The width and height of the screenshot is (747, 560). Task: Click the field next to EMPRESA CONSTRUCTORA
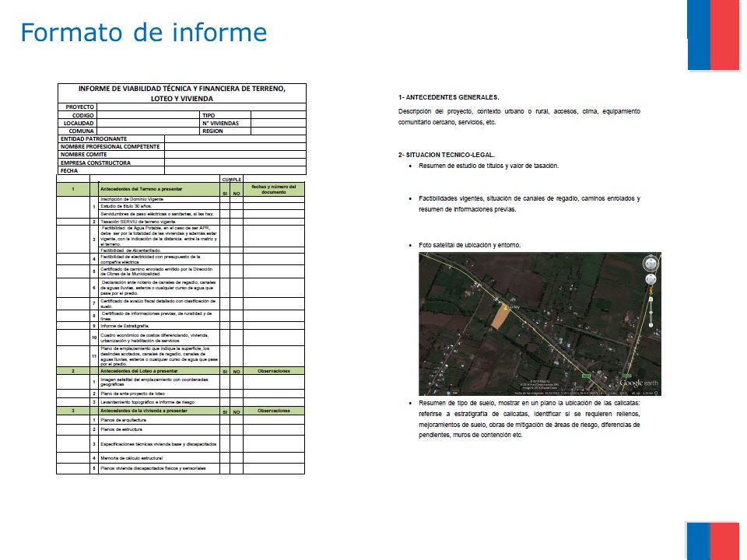click(x=235, y=163)
